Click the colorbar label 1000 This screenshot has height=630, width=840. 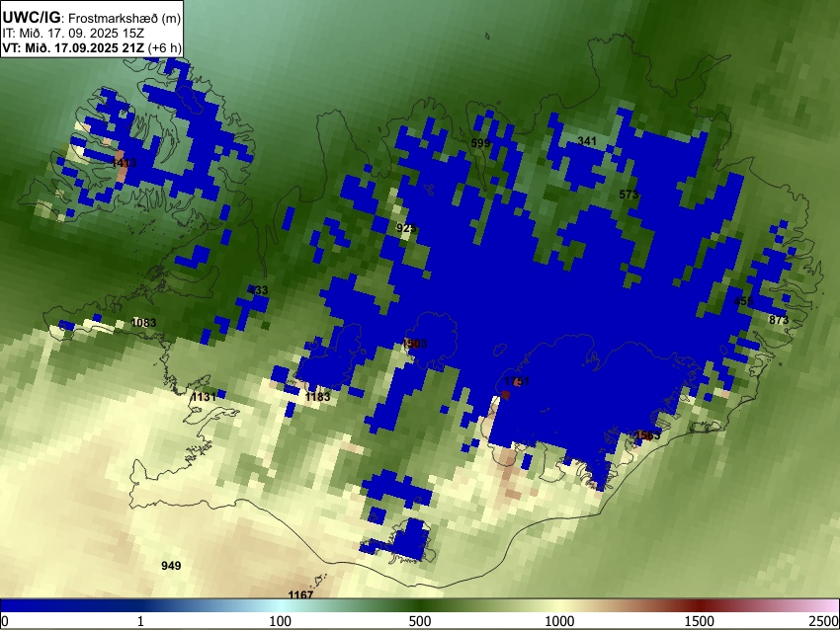[559, 621]
